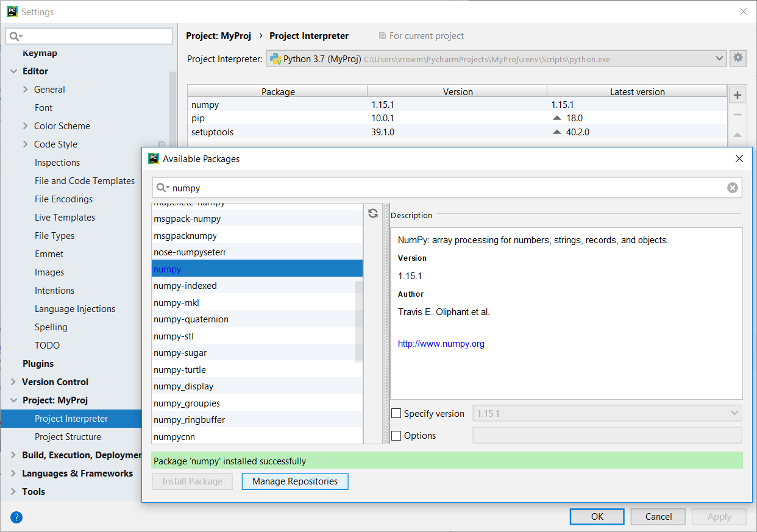Click the reload package list icon

pos(373,213)
